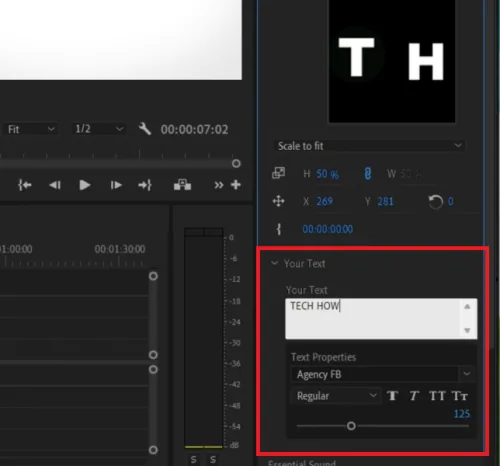The image size is (500, 466).
Task: Click the Mark Out button
Action: click(145, 185)
